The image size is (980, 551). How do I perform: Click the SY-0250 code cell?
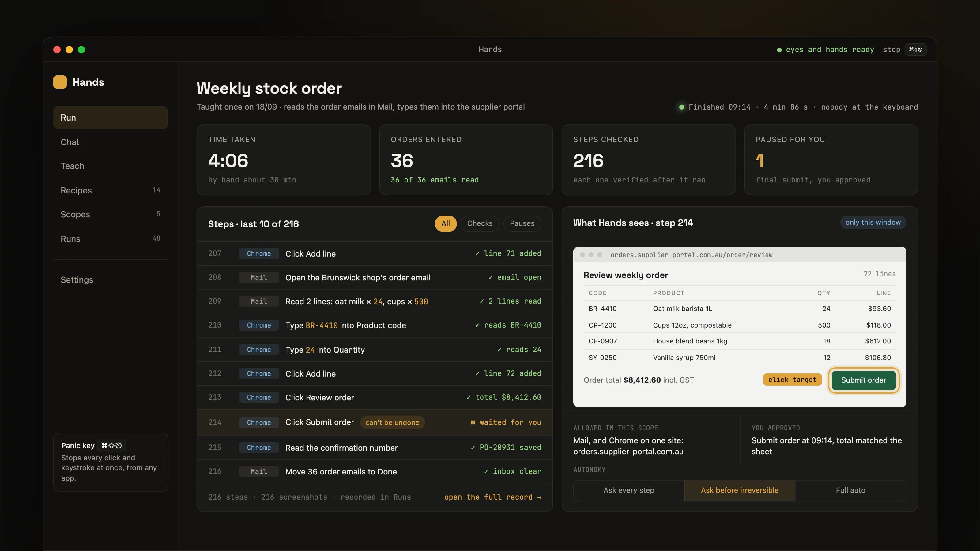602,358
